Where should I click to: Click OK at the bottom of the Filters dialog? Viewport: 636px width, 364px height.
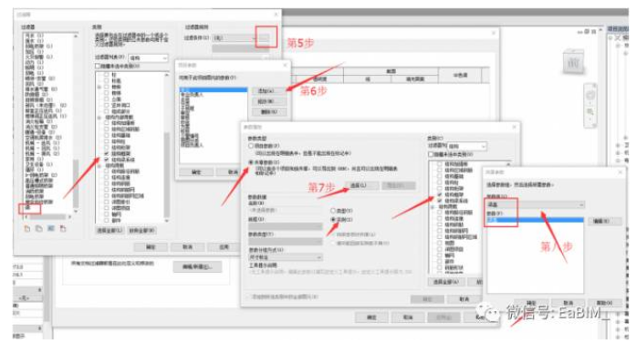(151, 247)
